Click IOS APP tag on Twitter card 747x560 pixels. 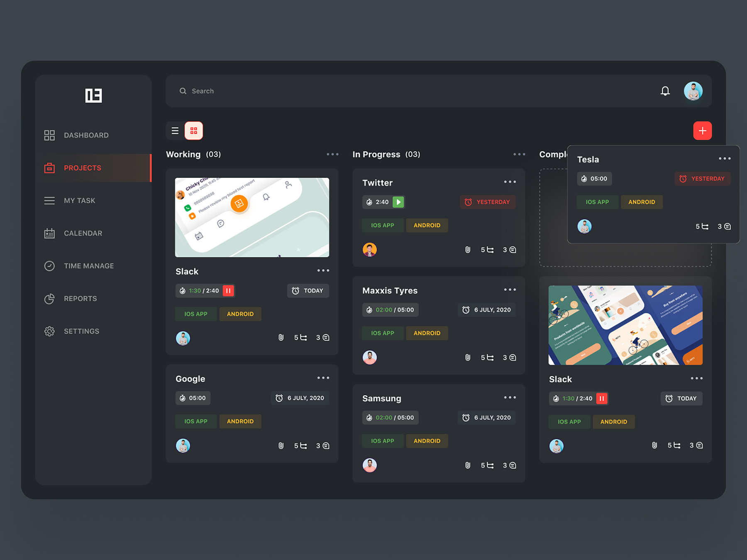click(383, 225)
